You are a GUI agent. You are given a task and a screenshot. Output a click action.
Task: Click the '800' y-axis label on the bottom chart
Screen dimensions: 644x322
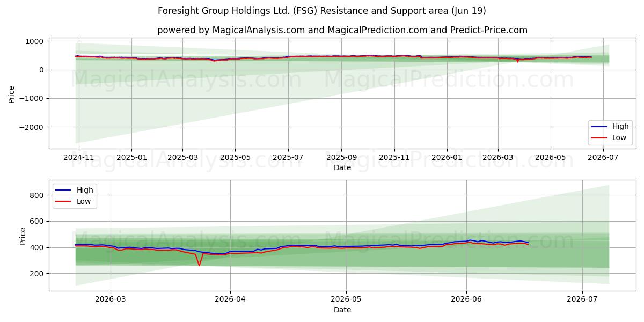[x=38, y=195]
